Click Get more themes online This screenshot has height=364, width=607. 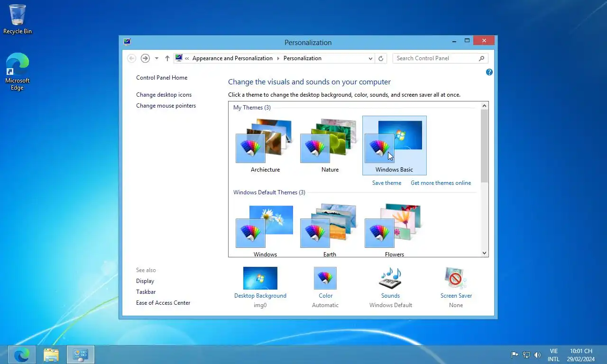[x=441, y=183]
